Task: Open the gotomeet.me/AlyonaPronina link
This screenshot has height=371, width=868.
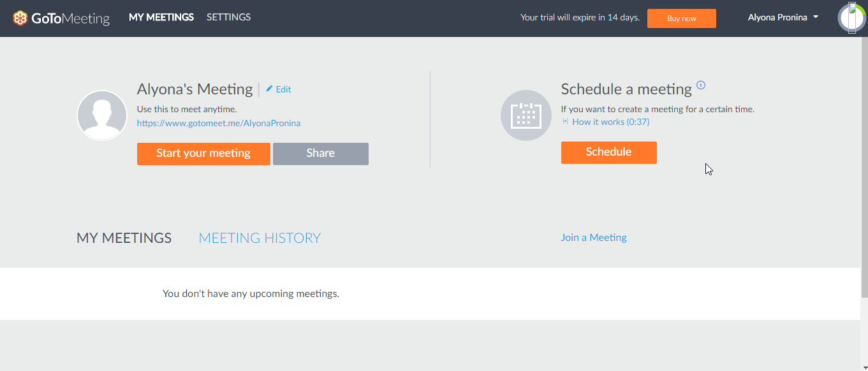Action: (x=219, y=123)
